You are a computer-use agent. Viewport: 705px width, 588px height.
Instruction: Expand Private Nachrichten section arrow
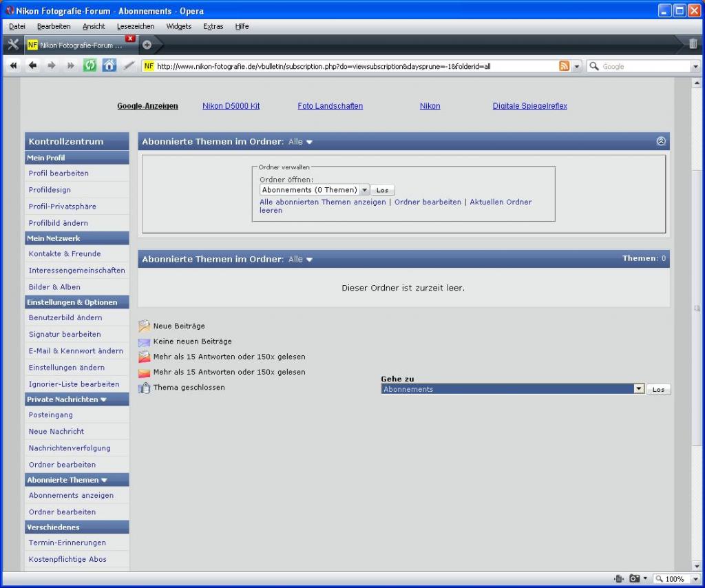pos(103,399)
